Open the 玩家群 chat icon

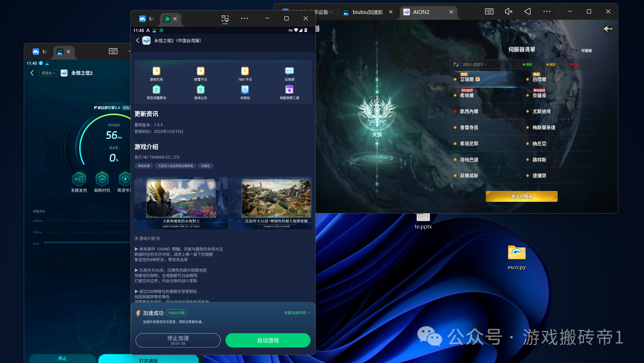click(289, 71)
